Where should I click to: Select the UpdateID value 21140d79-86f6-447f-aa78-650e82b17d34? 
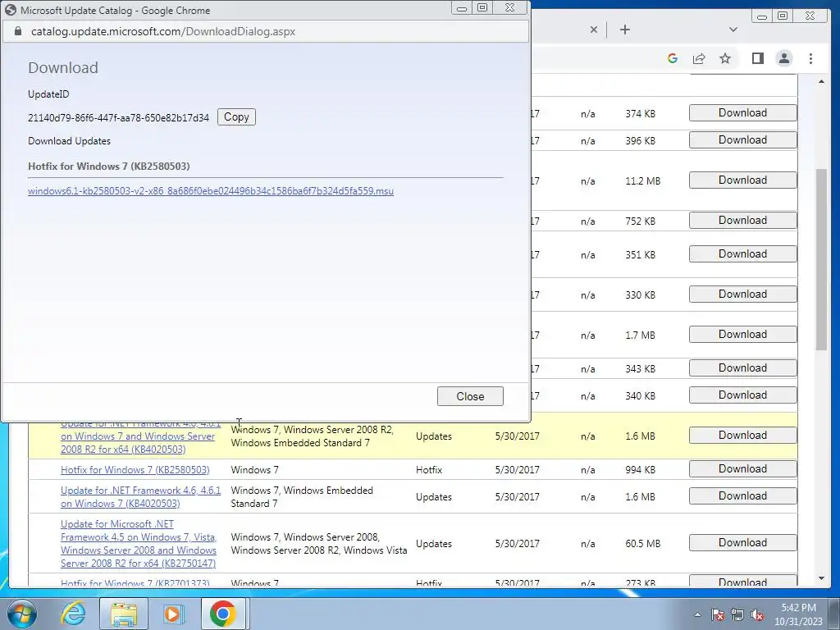118,118
